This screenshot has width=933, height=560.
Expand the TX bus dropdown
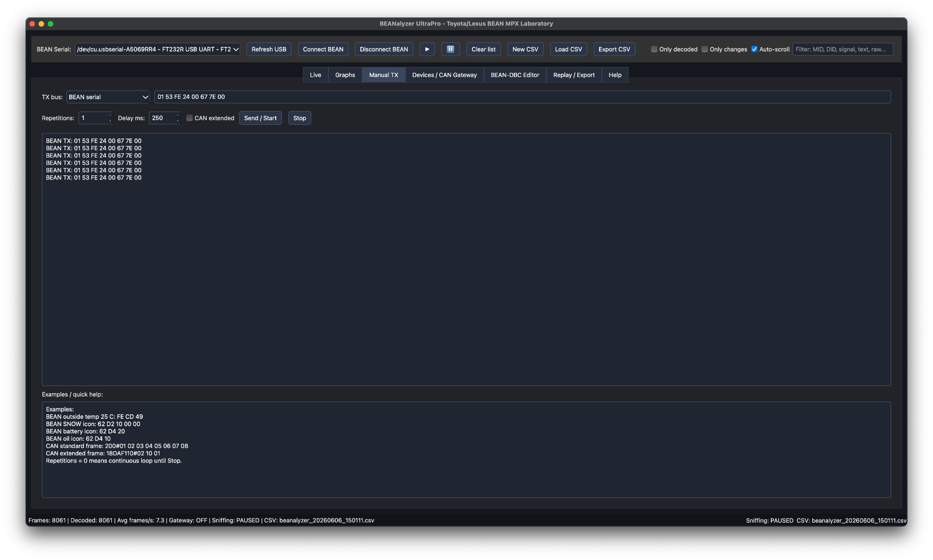coord(108,97)
